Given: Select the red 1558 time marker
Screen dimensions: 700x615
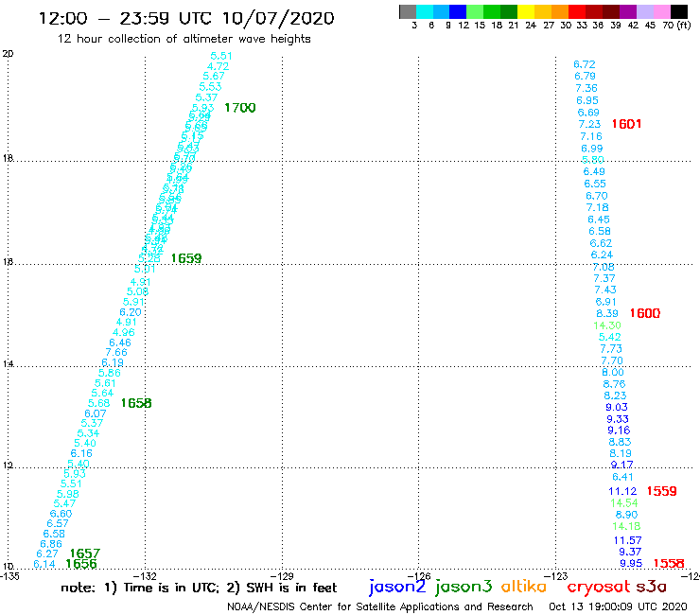Looking at the screenshot, I should pyautogui.click(x=668, y=563).
